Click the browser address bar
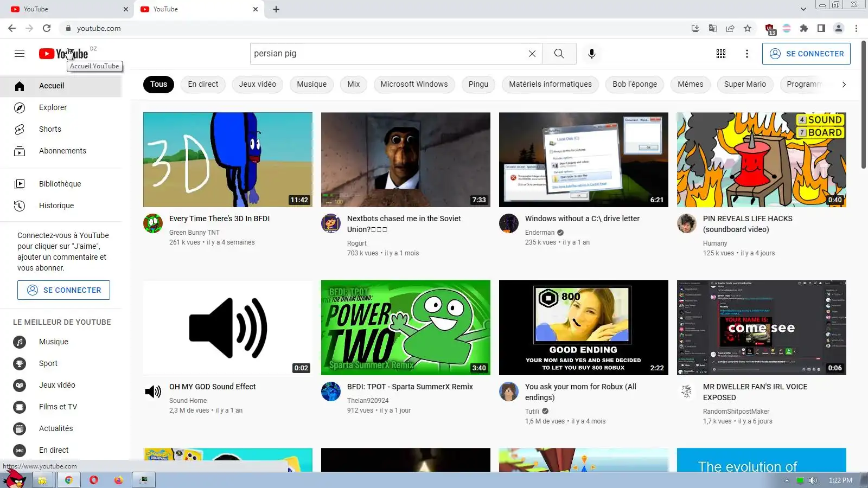Viewport: 868px width, 488px height. pyautogui.click(x=374, y=28)
